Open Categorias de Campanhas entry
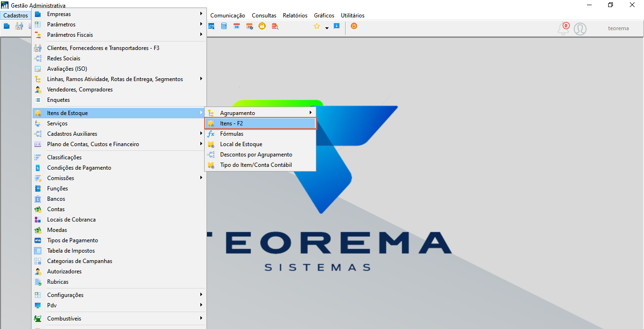This screenshot has width=644, height=329. tap(119, 261)
